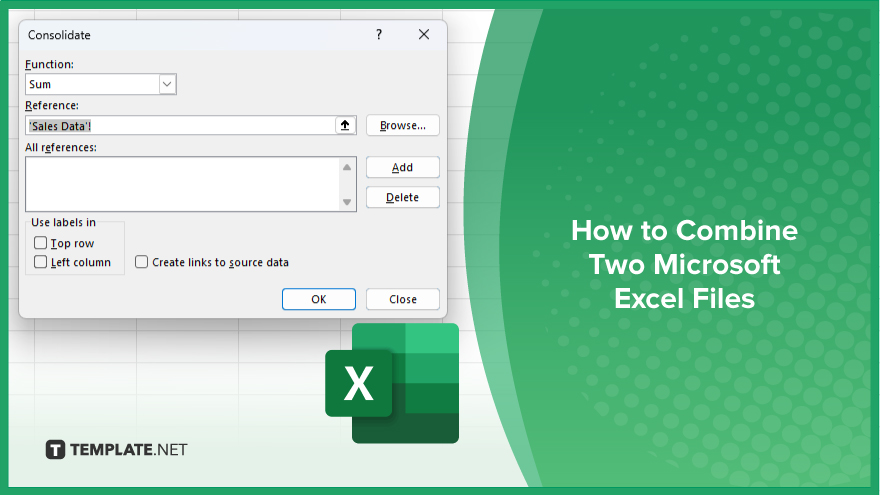Image resolution: width=880 pixels, height=495 pixels.
Task: Check Create links to source data
Action: [x=141, y=262]
